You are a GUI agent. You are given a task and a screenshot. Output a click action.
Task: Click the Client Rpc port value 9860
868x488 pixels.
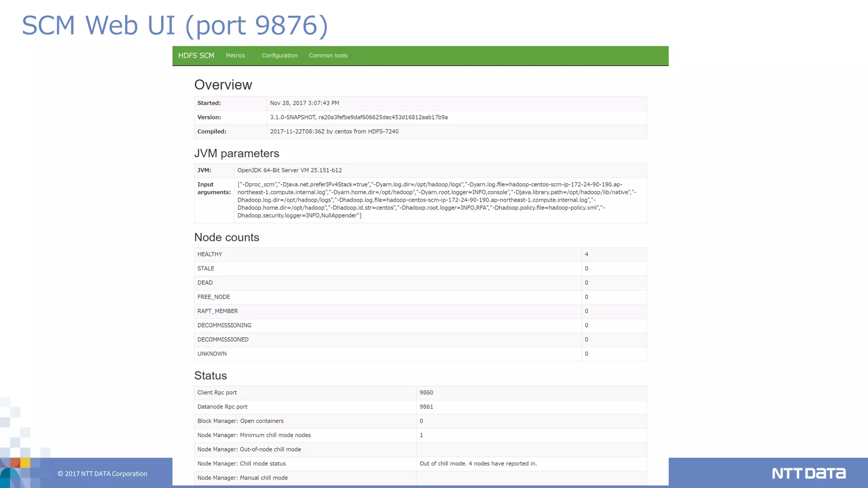(426, 393)
